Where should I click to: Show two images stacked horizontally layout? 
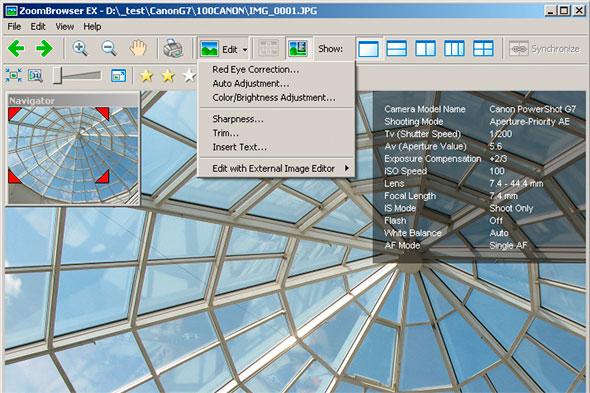[x=397, y=49]
